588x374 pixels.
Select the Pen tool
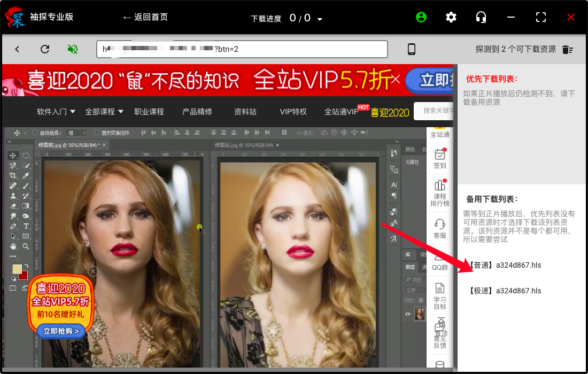[x=13, y=226]
